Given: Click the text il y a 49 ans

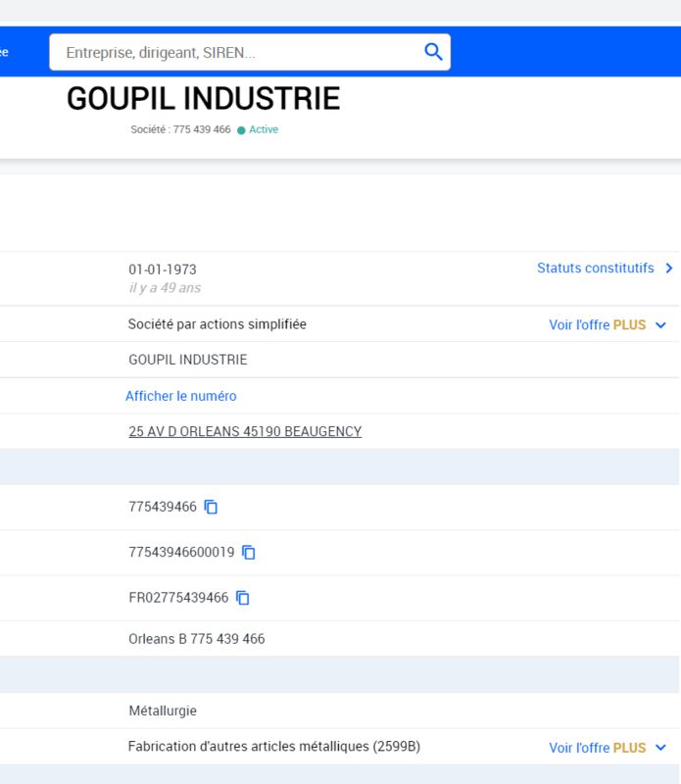Looking at the screenshot, I should [165, 288].
